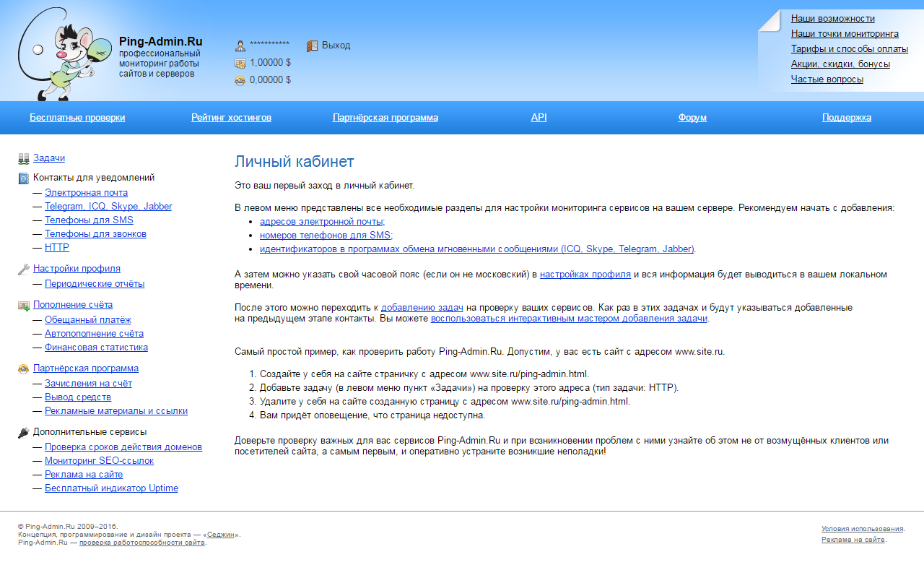This screenshot has width=924, height=578.
Task: Click номеров телефонов для SMS link in text
Action: click(325, 236)
